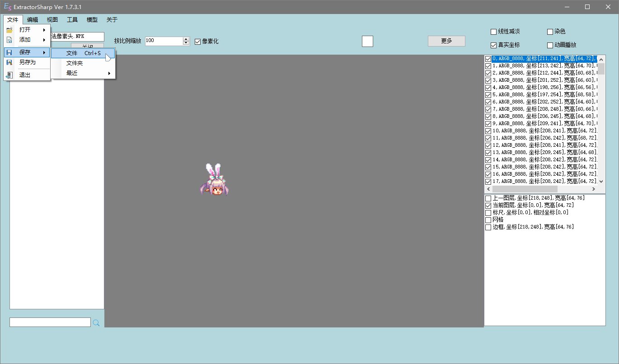Expand the 保存 submenu entry
The height and width of the screenshot is (364, 619).
[x=27, y=52]
